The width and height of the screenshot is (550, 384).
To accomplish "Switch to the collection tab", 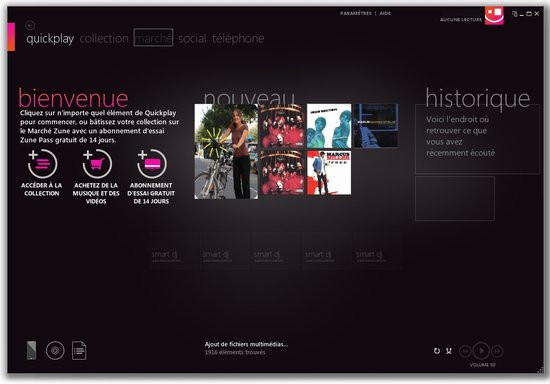I will (104, 38).
